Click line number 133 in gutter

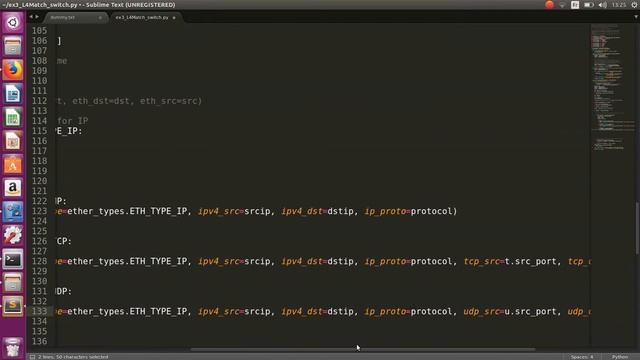pos(40,311)
